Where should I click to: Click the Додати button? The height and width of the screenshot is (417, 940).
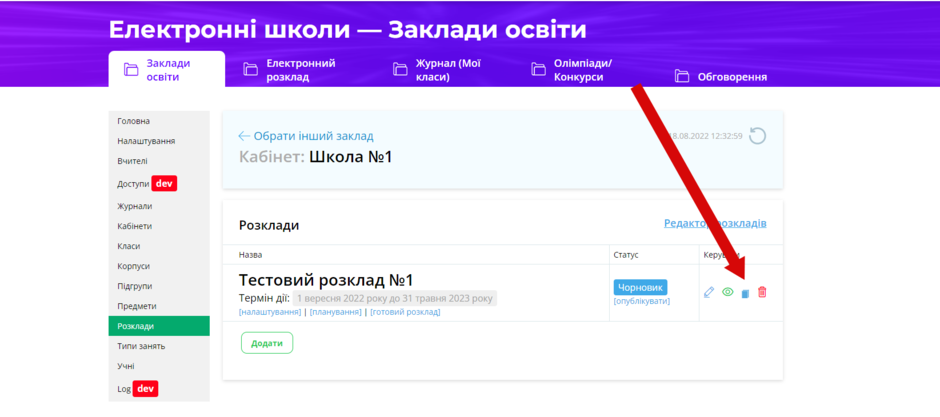point(267,343)
